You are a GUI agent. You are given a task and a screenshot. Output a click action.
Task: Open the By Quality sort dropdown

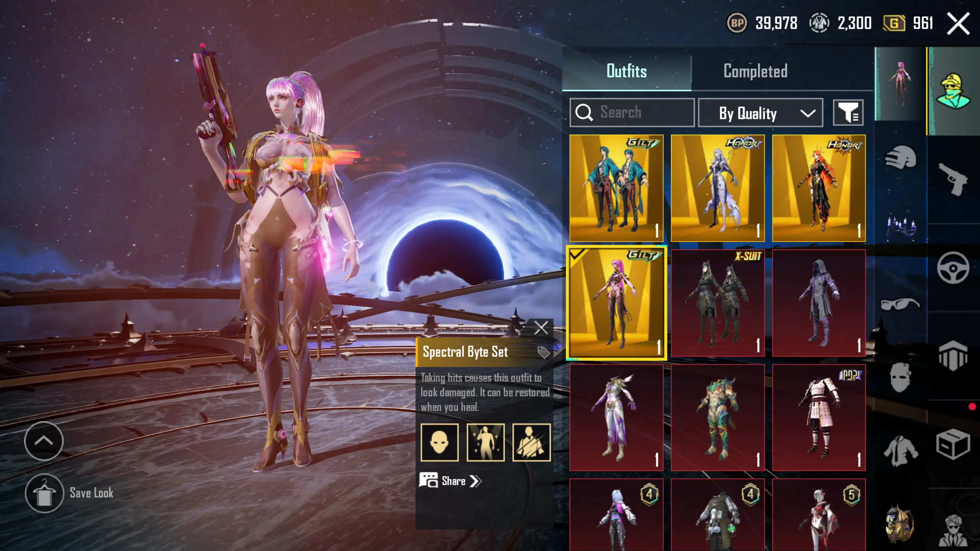(761, 113)
